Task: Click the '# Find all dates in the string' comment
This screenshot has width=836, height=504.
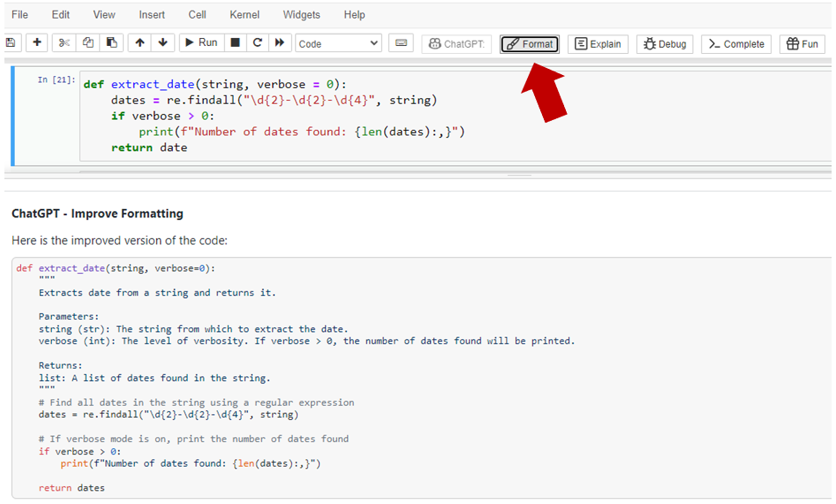Action: pyautogui.click(x=196, y=402)
